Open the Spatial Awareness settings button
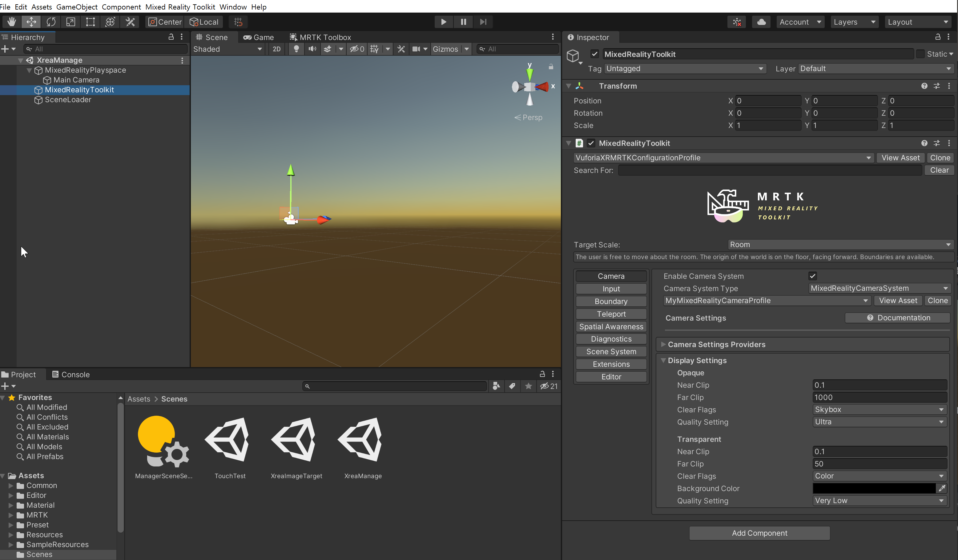This screenshot has width=958, height=560. tap(611, 327)
